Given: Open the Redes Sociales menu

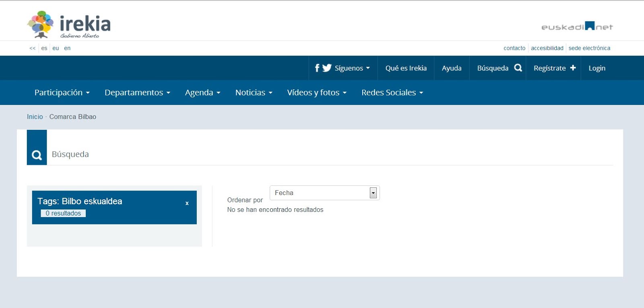Looking at the screenshot, I should pyautogui.click(x=392, y=92).
